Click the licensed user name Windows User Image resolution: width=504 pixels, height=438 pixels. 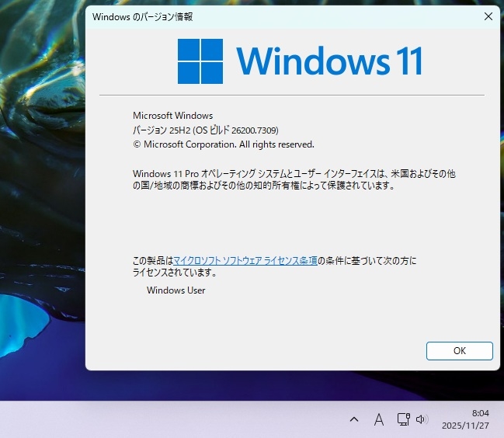click(x=176, y=290)
